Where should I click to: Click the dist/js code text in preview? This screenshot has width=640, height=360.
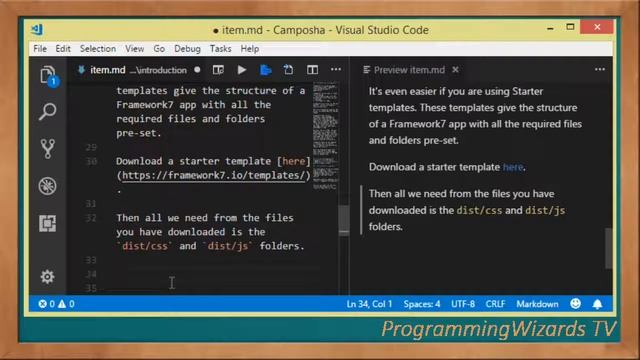545,210
